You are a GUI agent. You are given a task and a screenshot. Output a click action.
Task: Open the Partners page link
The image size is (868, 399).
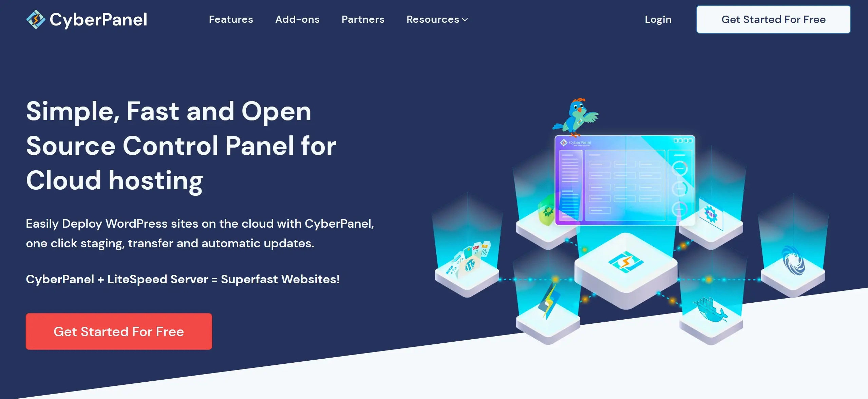[x=363, y=19]
